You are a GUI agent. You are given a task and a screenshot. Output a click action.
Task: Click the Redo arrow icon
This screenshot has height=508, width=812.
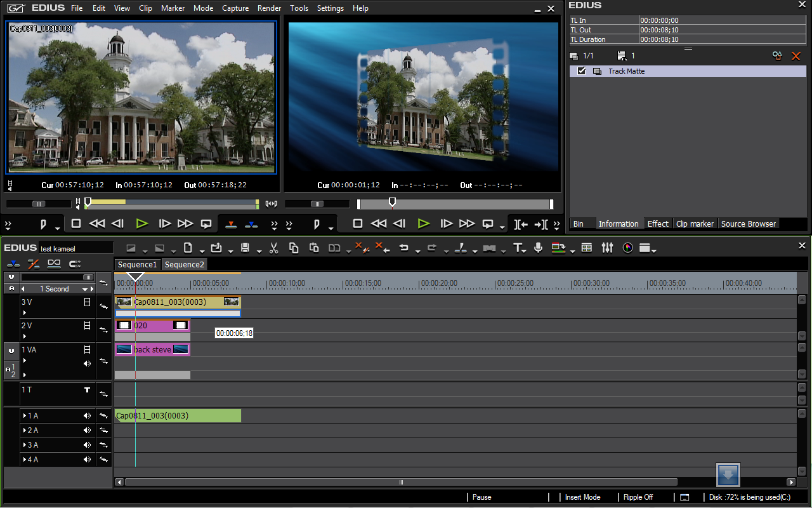tap(432, 248)
